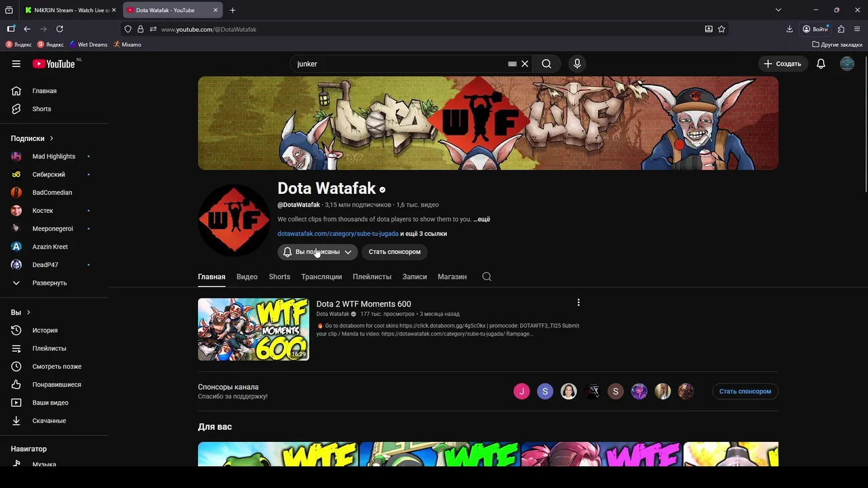This screenshot has height=488, width=868.
Task: Clear the search field with the X icon
Action: pyautogui.click(x=525, y=64)
